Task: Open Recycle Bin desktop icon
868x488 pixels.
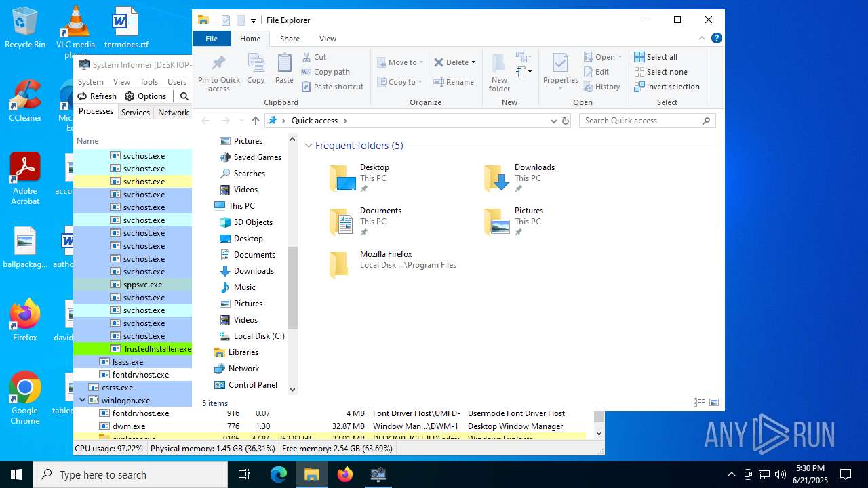Action: click(25, 28)
